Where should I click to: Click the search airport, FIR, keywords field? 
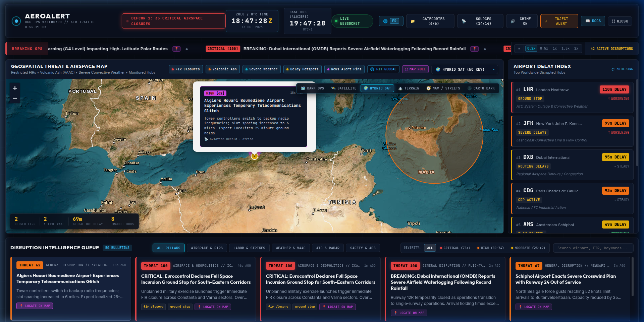coord(593,248)
